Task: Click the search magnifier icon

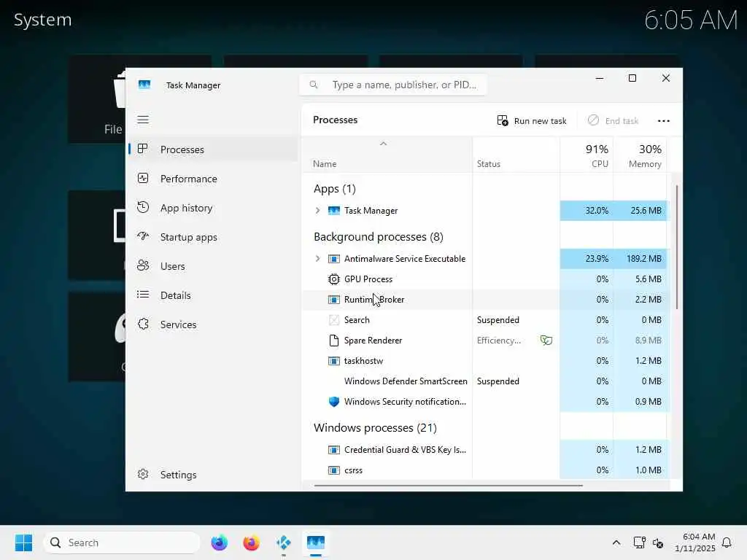Action: 314,85
